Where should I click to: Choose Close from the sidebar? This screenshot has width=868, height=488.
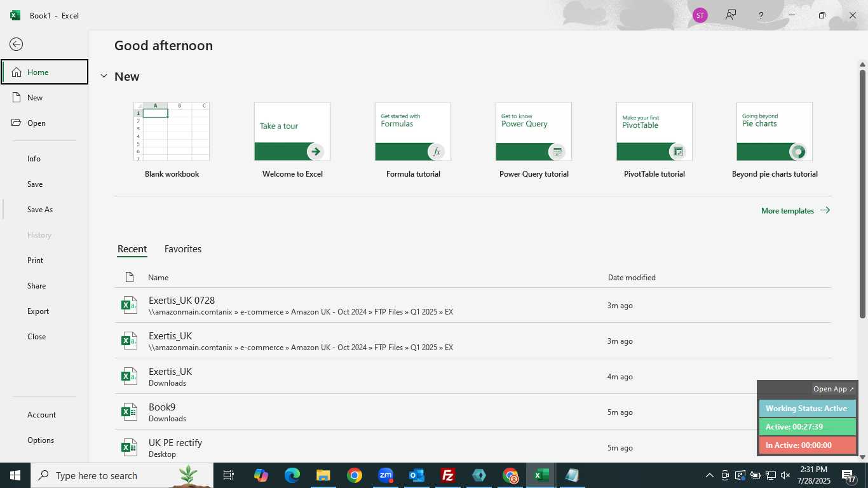44,336
